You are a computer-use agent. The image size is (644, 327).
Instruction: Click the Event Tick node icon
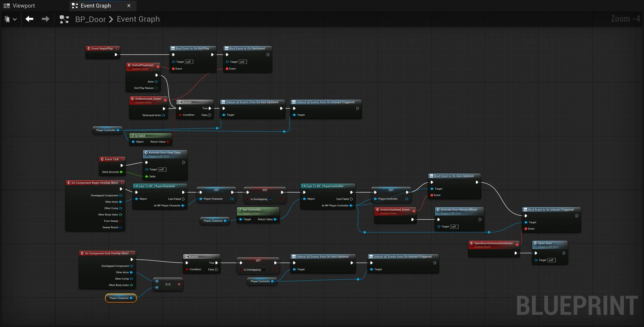103,159
